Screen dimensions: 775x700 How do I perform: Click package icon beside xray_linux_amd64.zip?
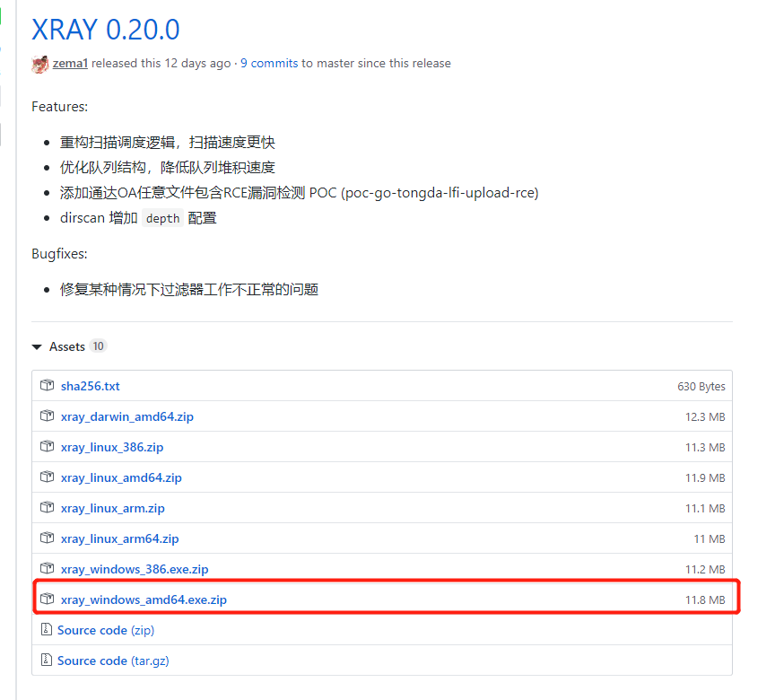(x=47, y=477)
